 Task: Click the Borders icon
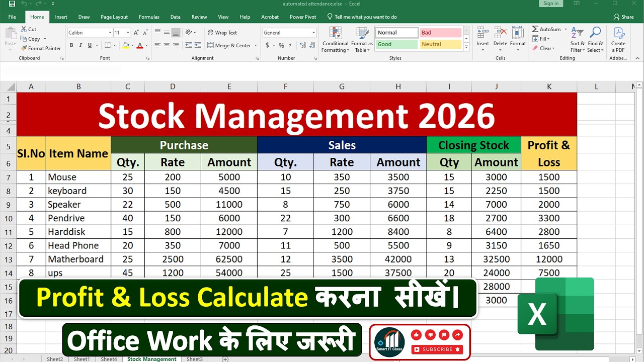107,45
